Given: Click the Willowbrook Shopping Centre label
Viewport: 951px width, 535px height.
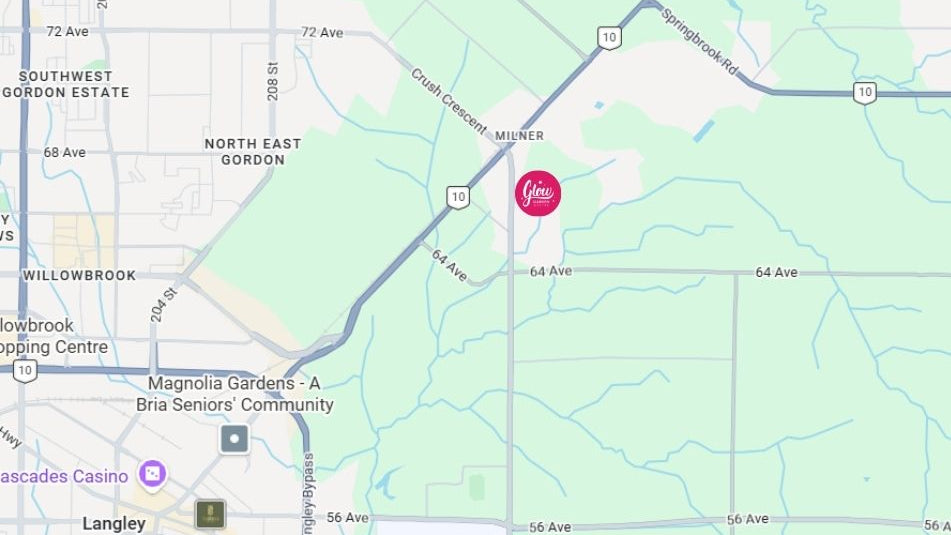Looking at the screenshot, I should (x=54, y=336).
